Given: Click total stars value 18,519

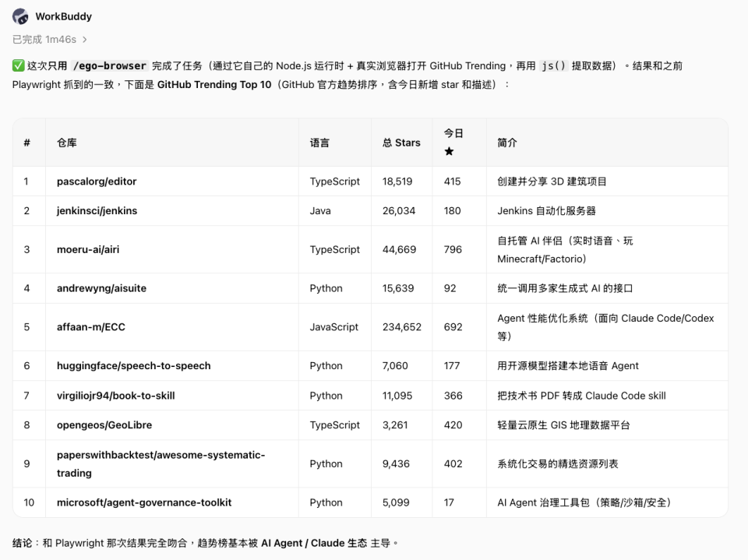Looking at the screenshot, I should [x=397, y=181].
